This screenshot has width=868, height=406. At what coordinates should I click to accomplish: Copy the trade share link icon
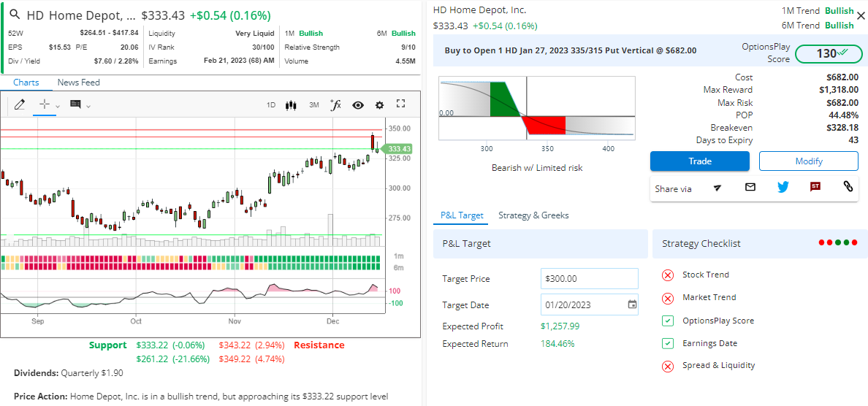coord(848,186)
